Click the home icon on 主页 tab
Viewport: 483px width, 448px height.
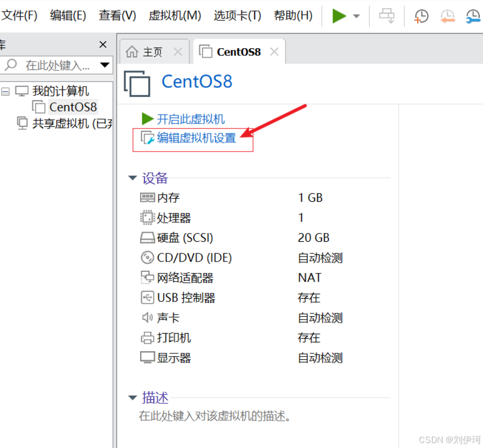(132, 51)
